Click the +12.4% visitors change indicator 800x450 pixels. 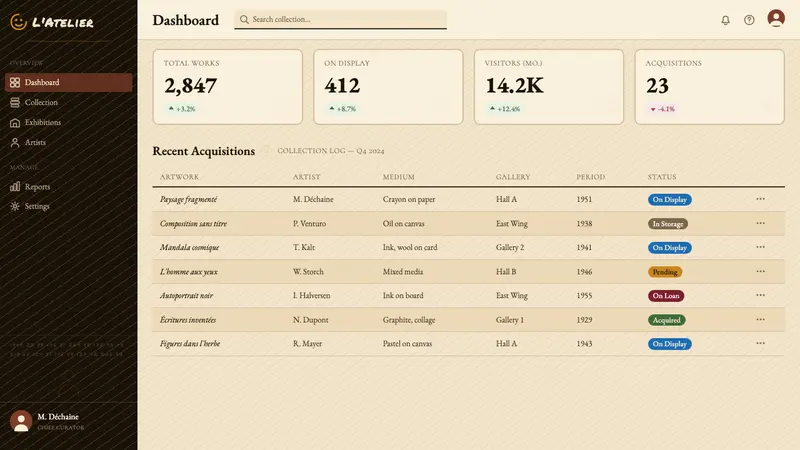coord(505,109)
